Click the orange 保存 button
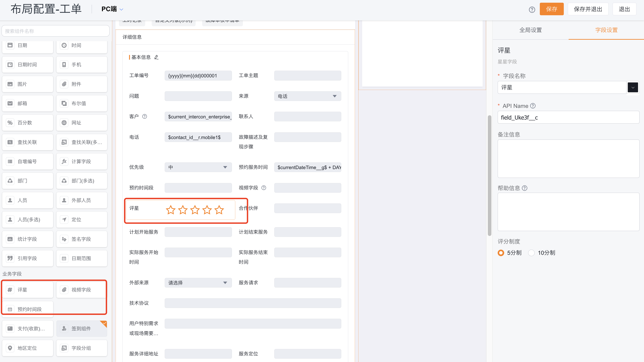Viewport: 644px width, 362px height. pos(551,9)
